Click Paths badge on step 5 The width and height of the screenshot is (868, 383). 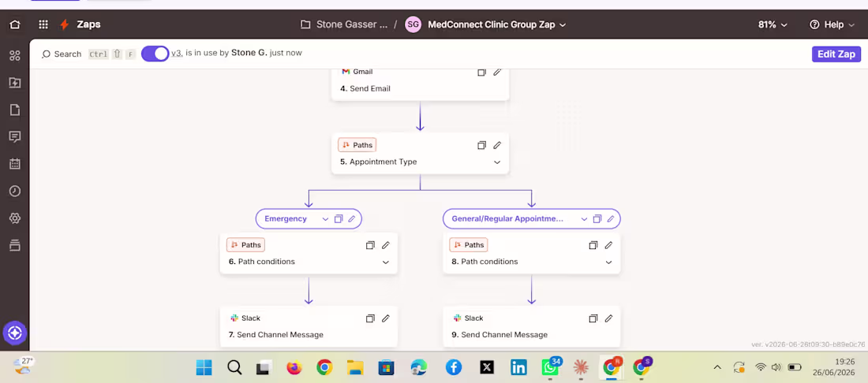[357, 145]
